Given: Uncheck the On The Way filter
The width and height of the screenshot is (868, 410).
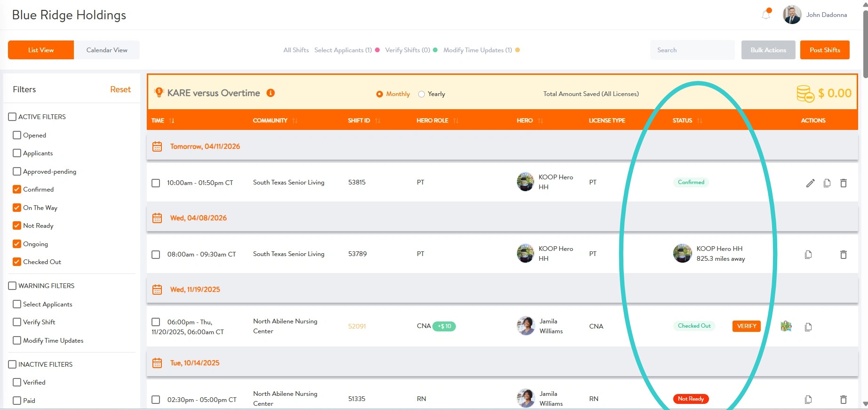Looking at the screenshot, I should (17, 208).
